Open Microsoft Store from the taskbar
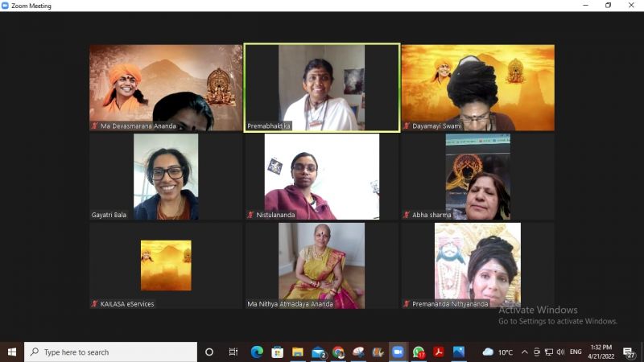Image resolution: width=644 pixels, height=362 pixels. click(278, 352)
